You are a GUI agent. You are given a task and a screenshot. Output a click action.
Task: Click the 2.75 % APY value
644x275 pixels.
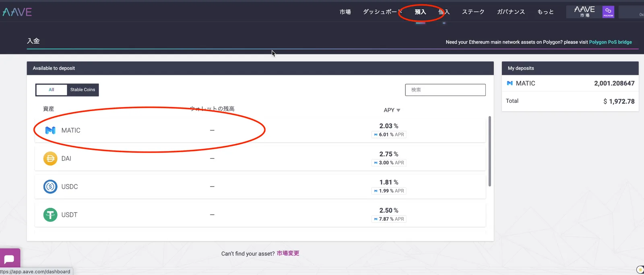click(x=389, y=154)
